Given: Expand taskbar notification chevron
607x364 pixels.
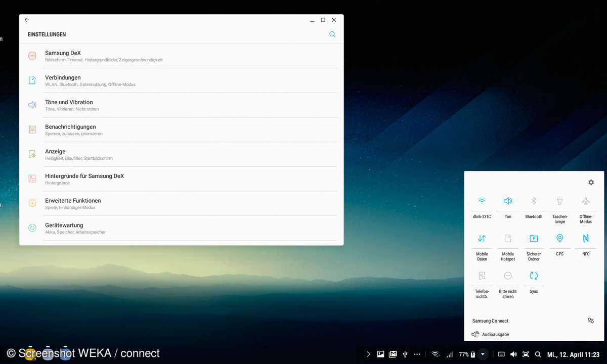Looking at the screenshot, I should pyautogui.click(x=368, y=354).
